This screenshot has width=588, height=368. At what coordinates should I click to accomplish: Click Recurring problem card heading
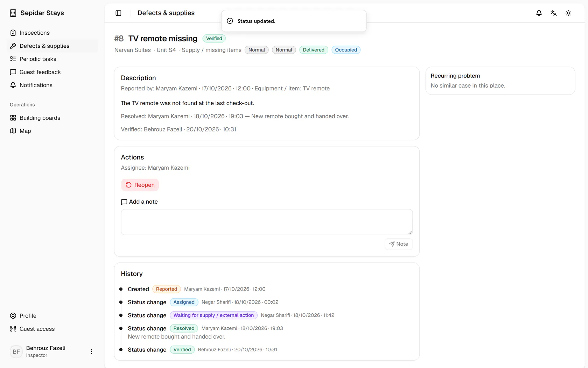[455, 76]
